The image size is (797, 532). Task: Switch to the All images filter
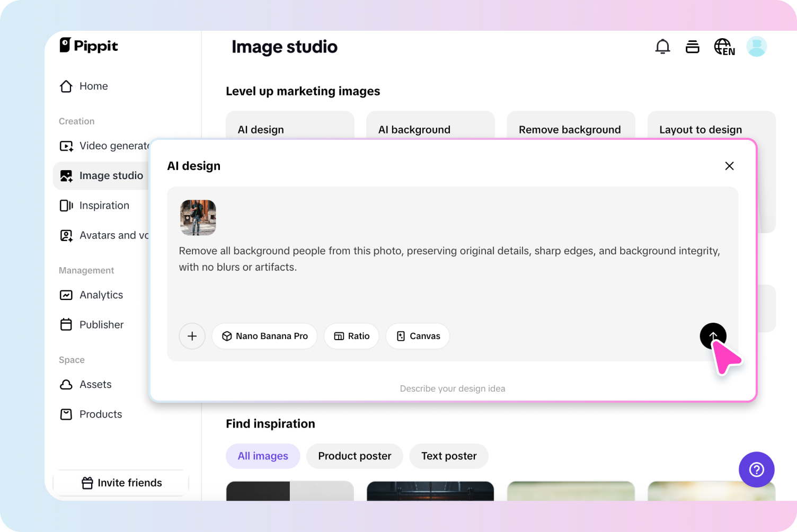click(263, 456)
